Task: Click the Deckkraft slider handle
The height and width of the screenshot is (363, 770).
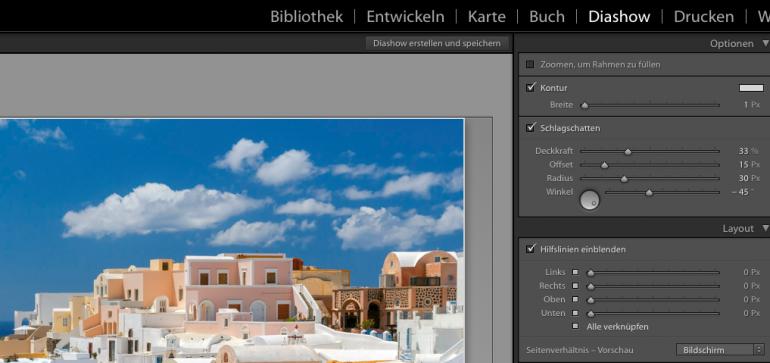Action: (628, 152)
